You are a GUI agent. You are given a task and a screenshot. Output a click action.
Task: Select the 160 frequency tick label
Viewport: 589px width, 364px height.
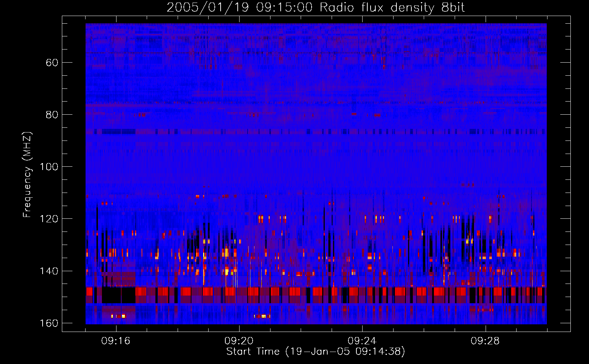tap(48, 323)
